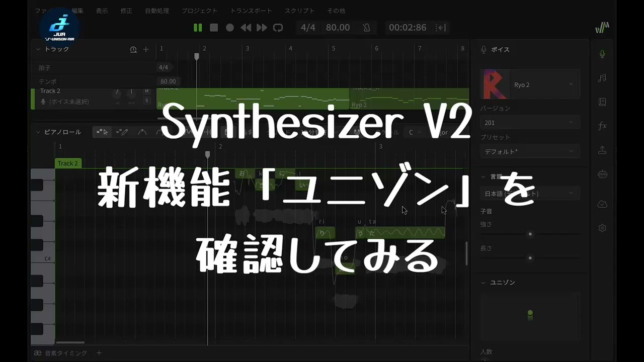Open the トランスポート menu
The height and width of the screenshot is (362, 644).
pyautogui.click(x=251, y=11)
